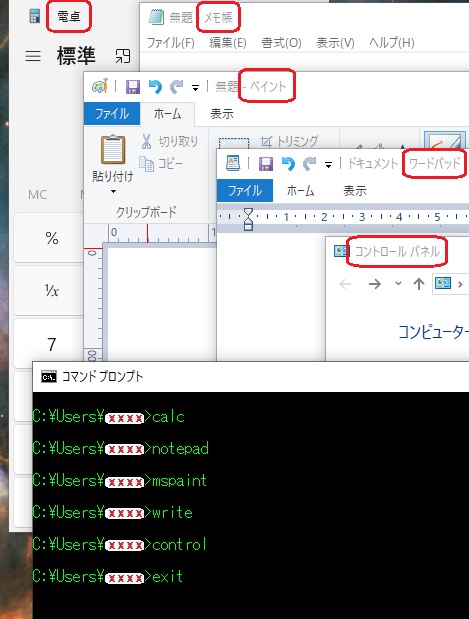Click the Redo arrow in Paint's quick access toolbar
469x619 pixels.
176,86
